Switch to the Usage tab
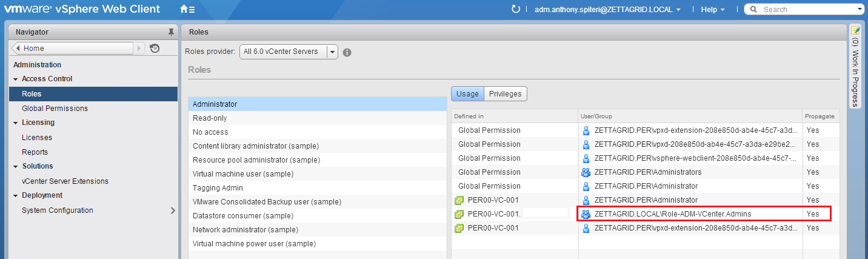The image size is (868, 259). (467, 94)
